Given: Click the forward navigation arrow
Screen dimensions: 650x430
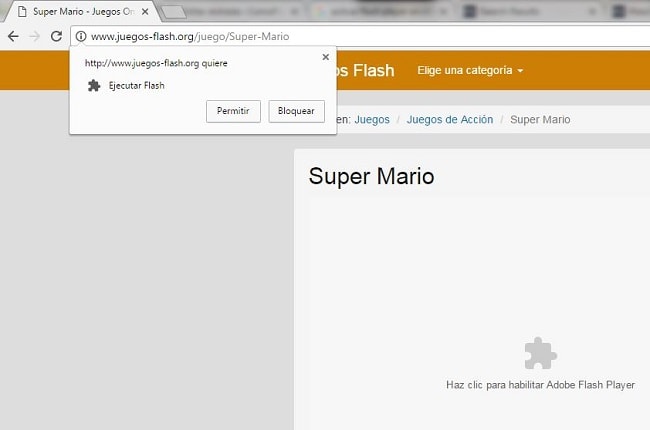Looking at the screenshot, I should tap(35, 36).
